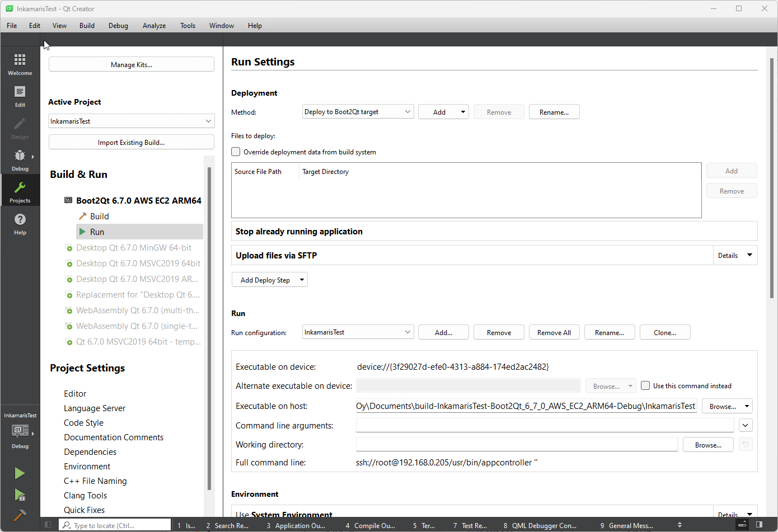Check 'Use this command instead'
The image size is (778, 532).
pos(645,385)
